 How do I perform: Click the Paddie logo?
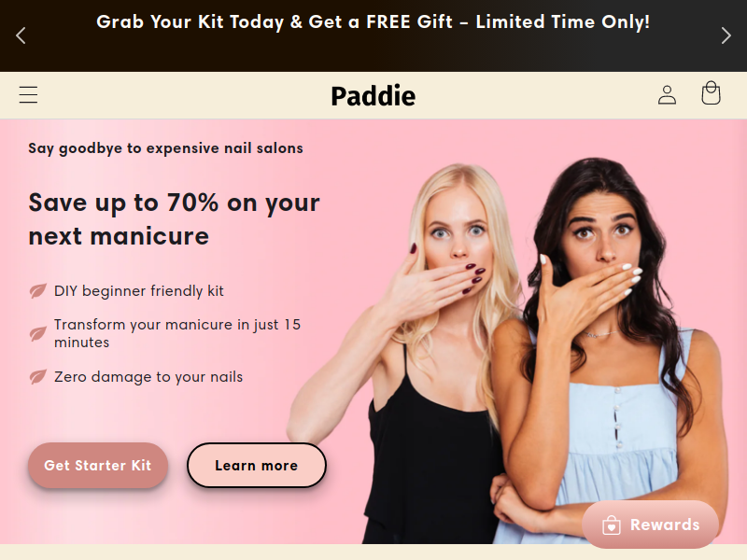(373, 96)
